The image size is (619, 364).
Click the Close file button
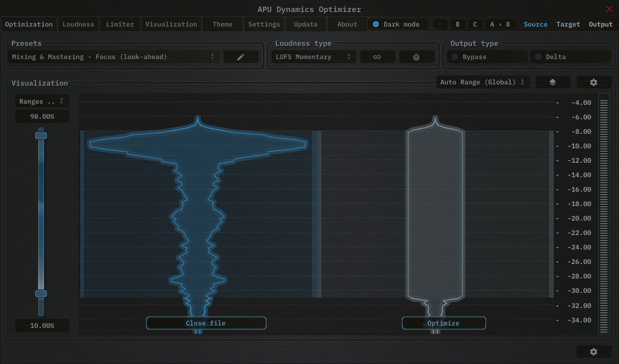pyautogui.click(x=206, y=323)
